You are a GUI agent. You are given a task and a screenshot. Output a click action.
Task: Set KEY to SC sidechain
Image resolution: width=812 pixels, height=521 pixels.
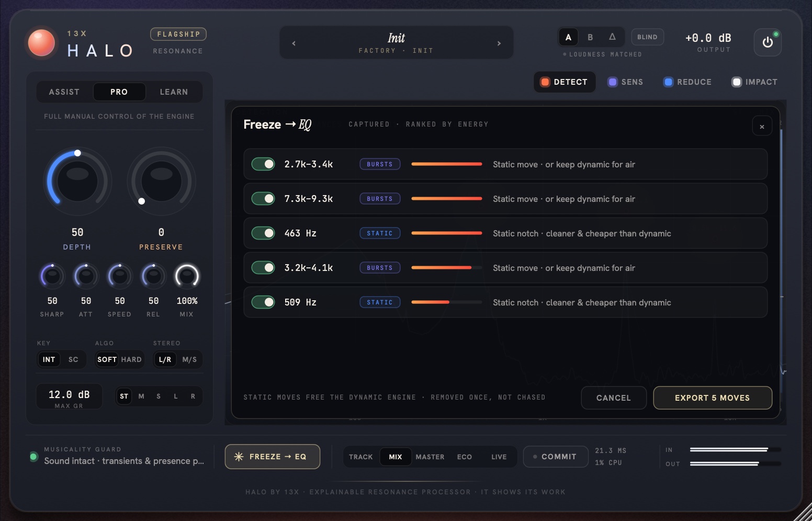(73, 359)
